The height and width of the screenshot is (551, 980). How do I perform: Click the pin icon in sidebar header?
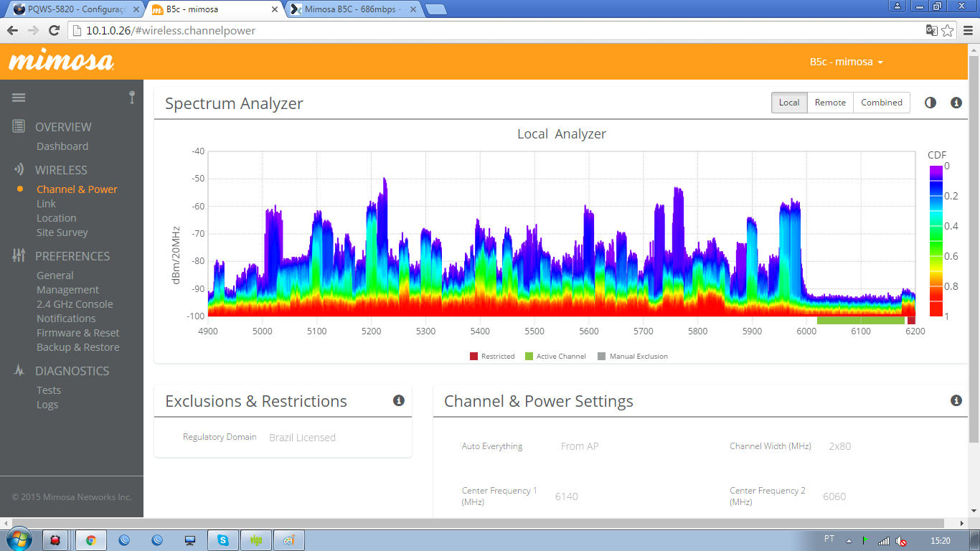[132, 98]
